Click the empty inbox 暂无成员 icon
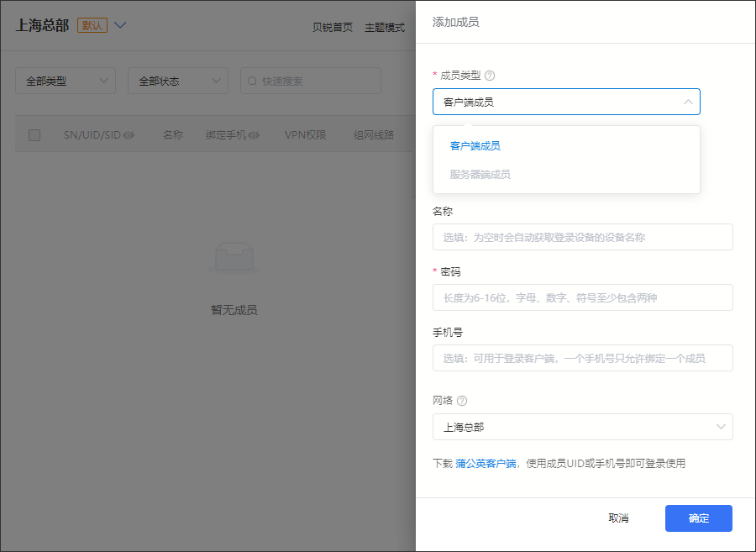Image resolution: width=756 pixels, height=552 pixels. point(234,257)
